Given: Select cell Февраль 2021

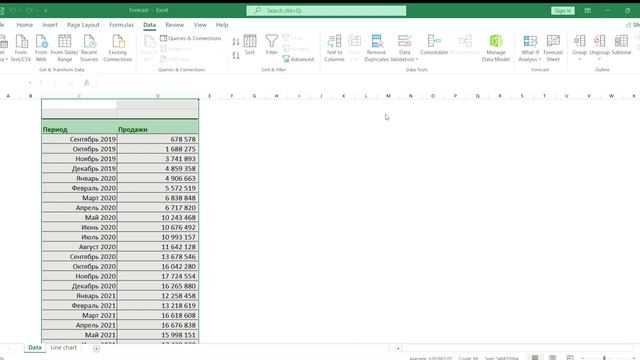Looking at the screenshot, I should (79, 306).
